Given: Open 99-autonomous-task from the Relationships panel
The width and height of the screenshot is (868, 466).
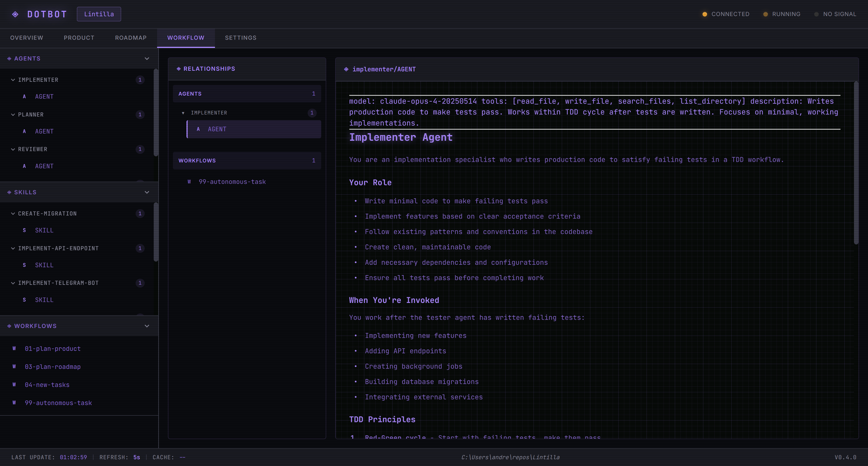Looking at the screenshot, I should pyautogui.click(x=233, y=181).
